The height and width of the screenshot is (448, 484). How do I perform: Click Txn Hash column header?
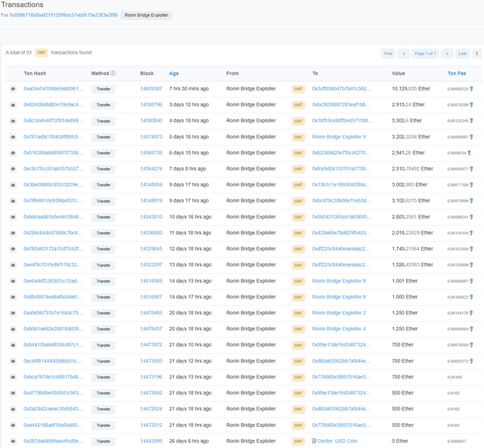[35, 73]
